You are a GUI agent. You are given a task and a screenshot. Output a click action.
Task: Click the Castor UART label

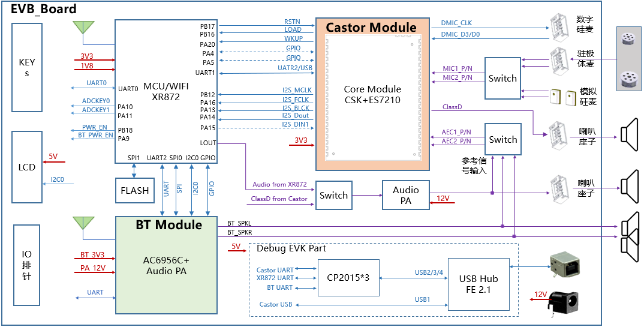(275, 270)
